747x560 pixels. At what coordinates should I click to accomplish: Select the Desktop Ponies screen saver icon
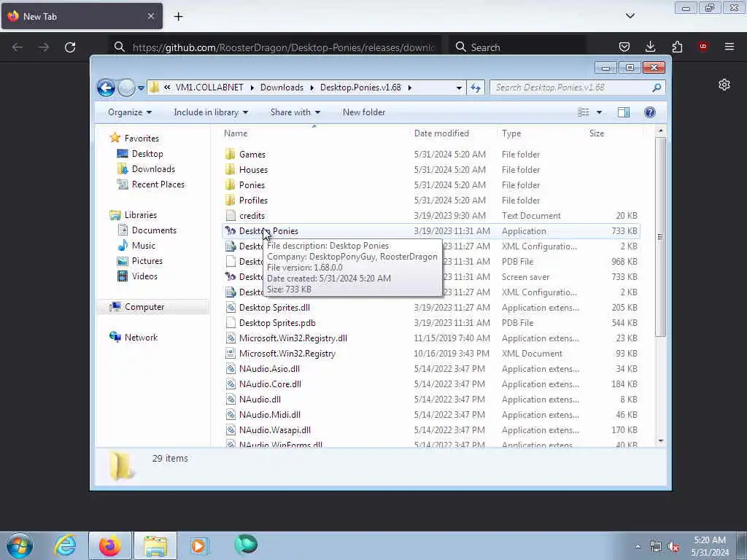click(x=231, y=276)
